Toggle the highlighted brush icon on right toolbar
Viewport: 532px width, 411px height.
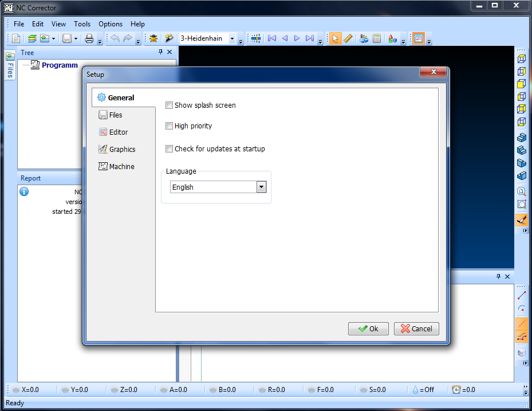522,220
